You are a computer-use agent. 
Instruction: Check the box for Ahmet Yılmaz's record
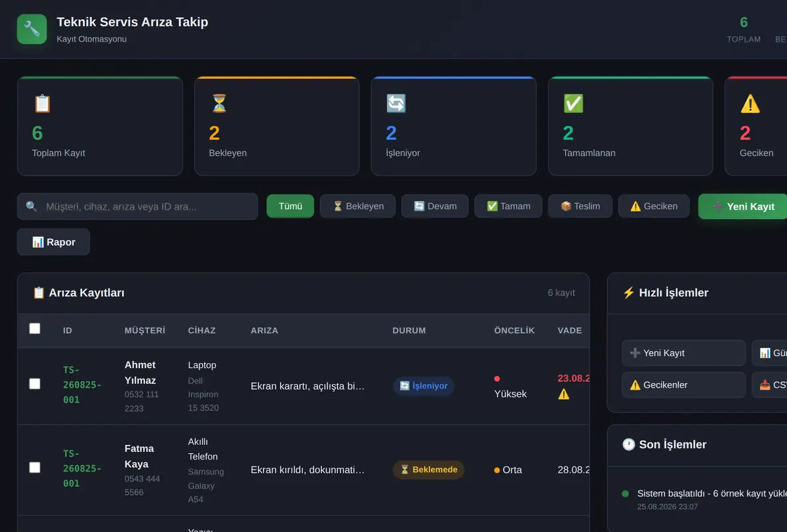[x=35, y=384]
